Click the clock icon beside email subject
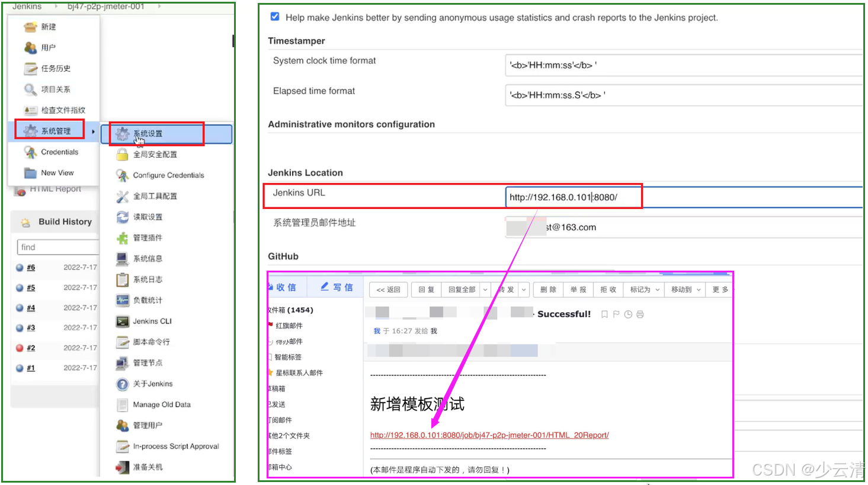The image size is (868, 485). (628, 314)
